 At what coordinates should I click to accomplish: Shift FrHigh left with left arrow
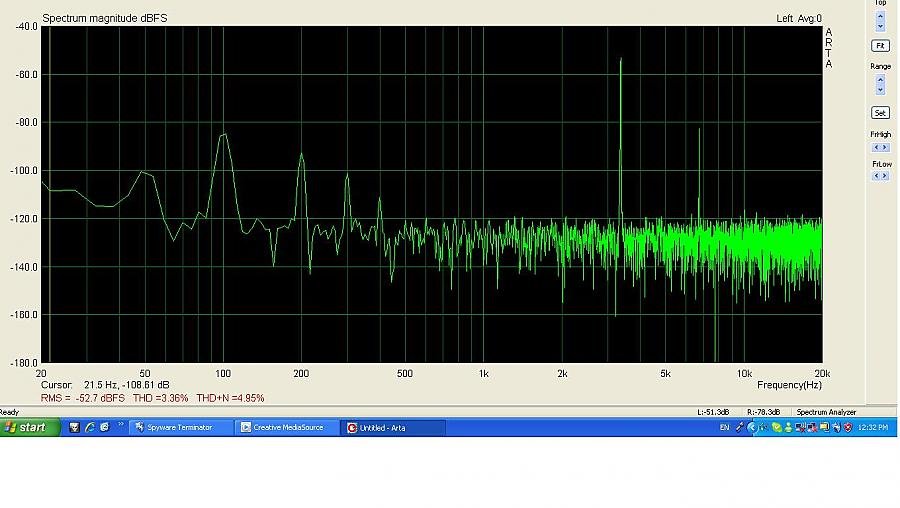[876, 148]
